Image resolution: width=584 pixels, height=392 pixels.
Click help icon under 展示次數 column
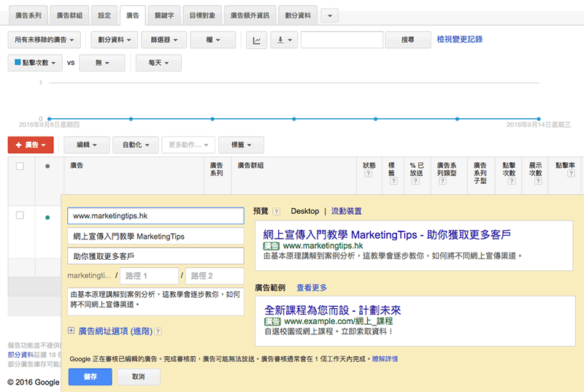pos(538,181)
